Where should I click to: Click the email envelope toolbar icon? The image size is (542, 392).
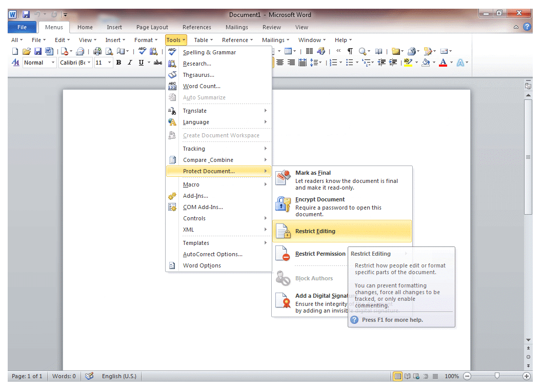[444, 51]
